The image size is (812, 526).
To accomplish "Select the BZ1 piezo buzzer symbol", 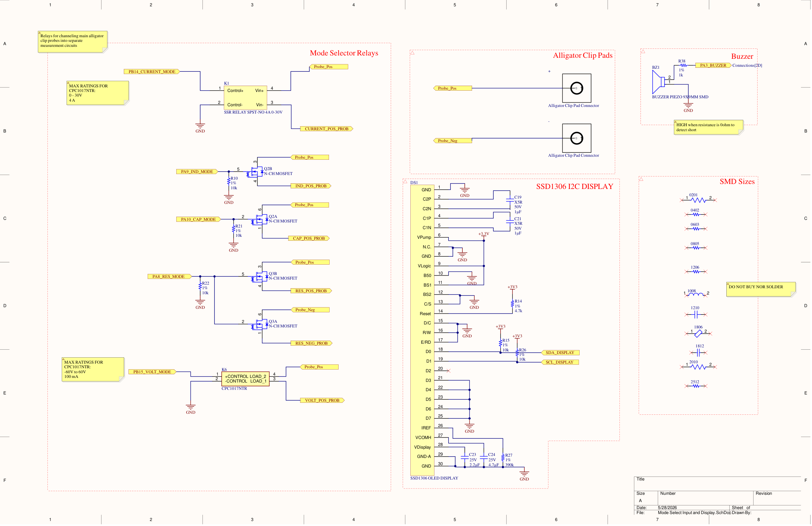I will click(659, 82).
